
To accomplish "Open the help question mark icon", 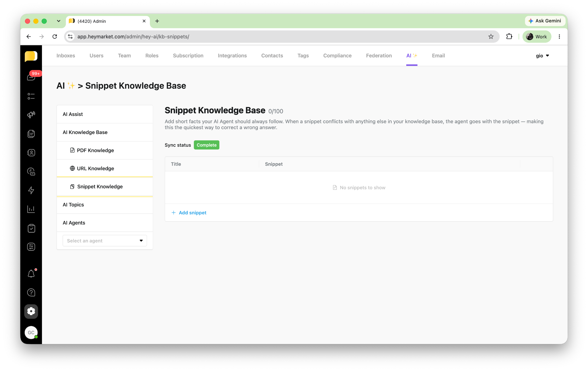I will (31, 292).
